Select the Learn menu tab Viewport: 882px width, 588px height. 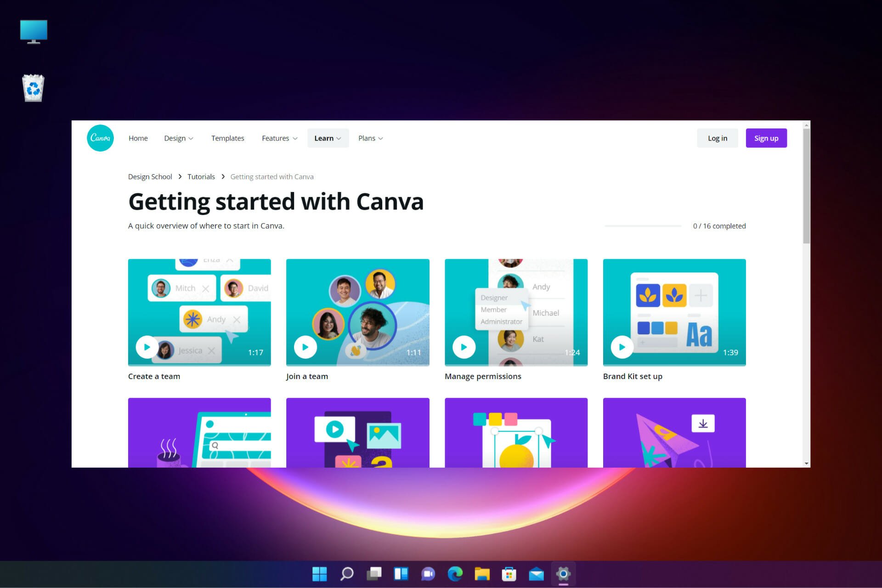[x=327, y=138]
